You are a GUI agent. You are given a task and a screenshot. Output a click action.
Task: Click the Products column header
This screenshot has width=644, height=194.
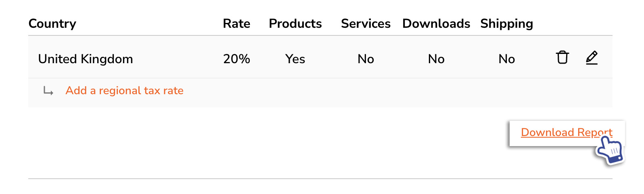pyautogui.click(x=295, y=24)
